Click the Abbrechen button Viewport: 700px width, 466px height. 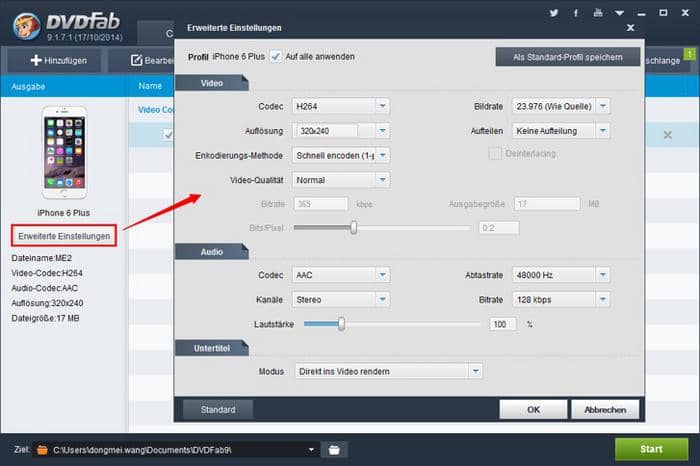pyautogui.click(x=605, y=409)
